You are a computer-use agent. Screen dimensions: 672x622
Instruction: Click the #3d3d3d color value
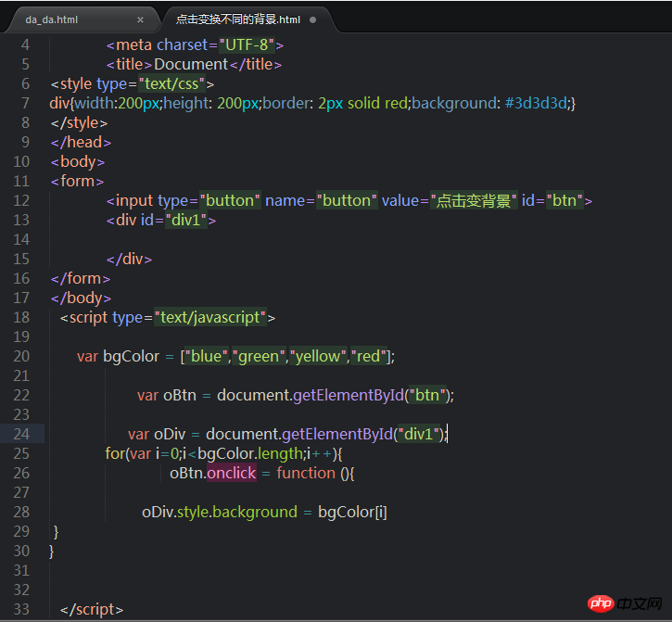pyautogui.click(x=536, y=103)
